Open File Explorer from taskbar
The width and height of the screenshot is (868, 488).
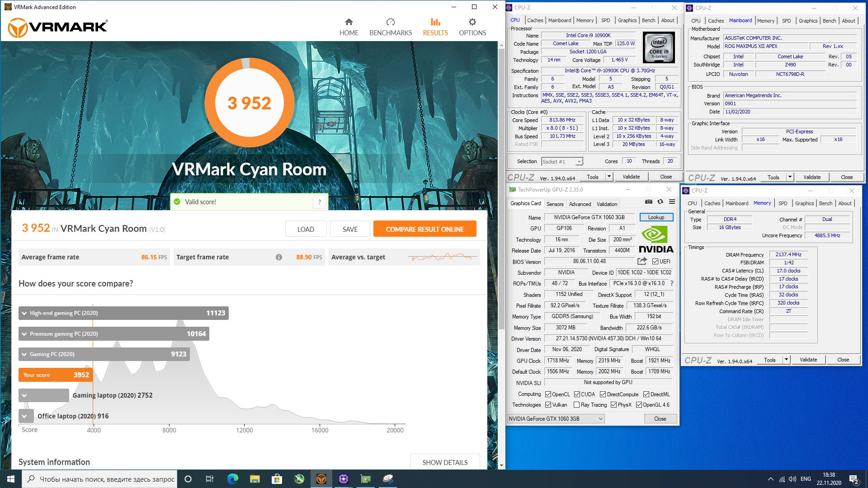point(255,479)
